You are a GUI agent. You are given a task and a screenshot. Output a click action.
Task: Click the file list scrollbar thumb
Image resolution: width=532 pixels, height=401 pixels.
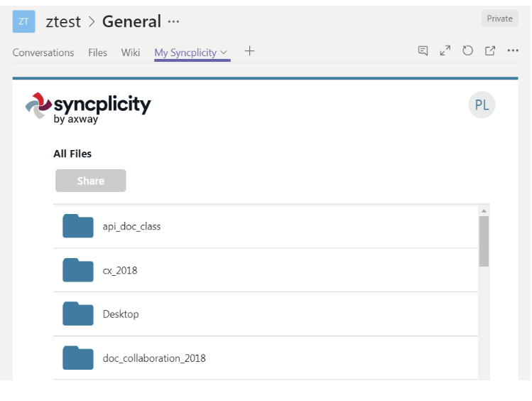(484, 242)
